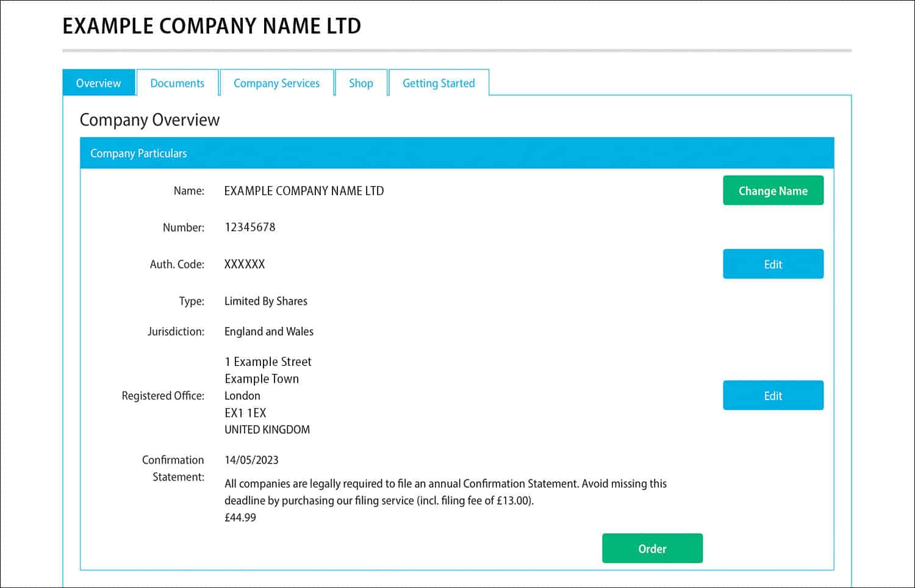Switch to the Shop tab

[361, 83]
